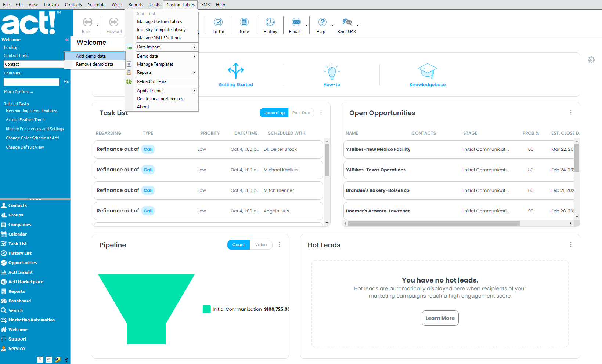Open the Back button history dropdown arrow
This screenshot has height=364, width=602.
(97, 25)
